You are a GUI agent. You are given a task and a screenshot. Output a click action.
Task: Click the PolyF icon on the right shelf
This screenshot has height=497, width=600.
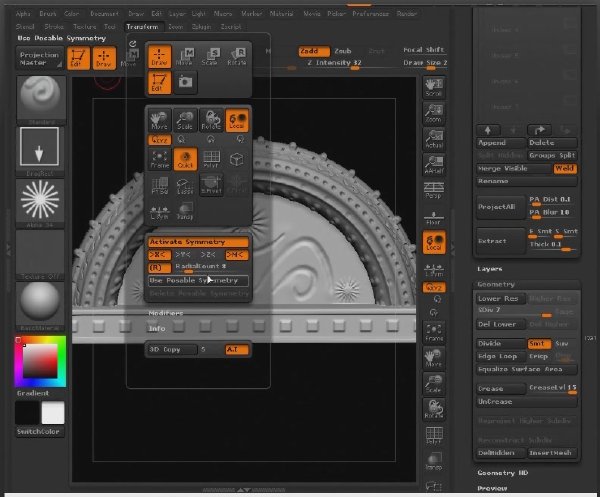(434, 435)
